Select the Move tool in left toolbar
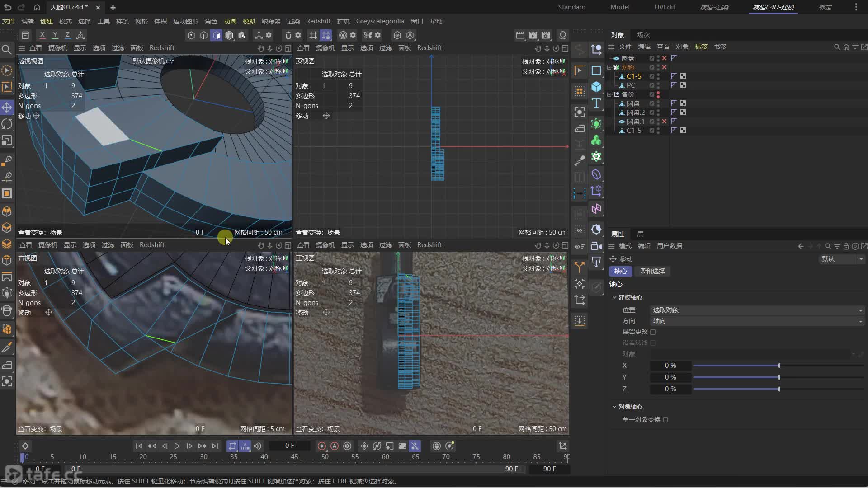This screenshot has width=868, height=488. pyautogui.click(x=7, y=107)
